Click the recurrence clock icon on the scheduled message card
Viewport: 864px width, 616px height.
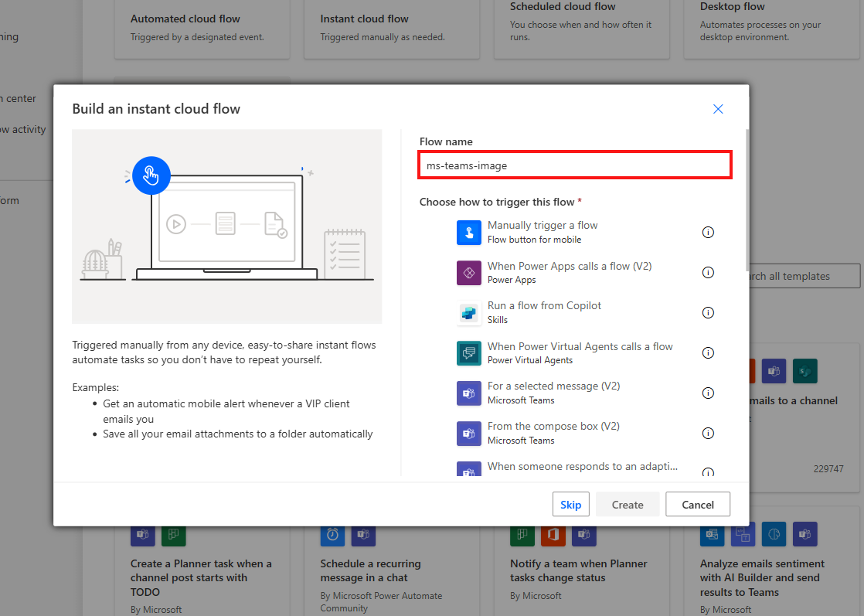[332, 534]
